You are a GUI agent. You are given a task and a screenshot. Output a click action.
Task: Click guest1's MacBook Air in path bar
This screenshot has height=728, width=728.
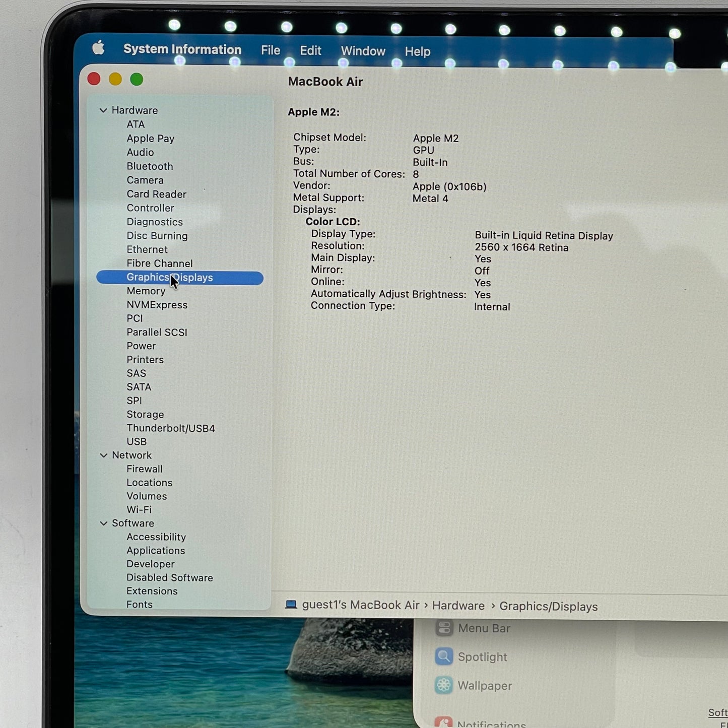click(x=361, y=605)
